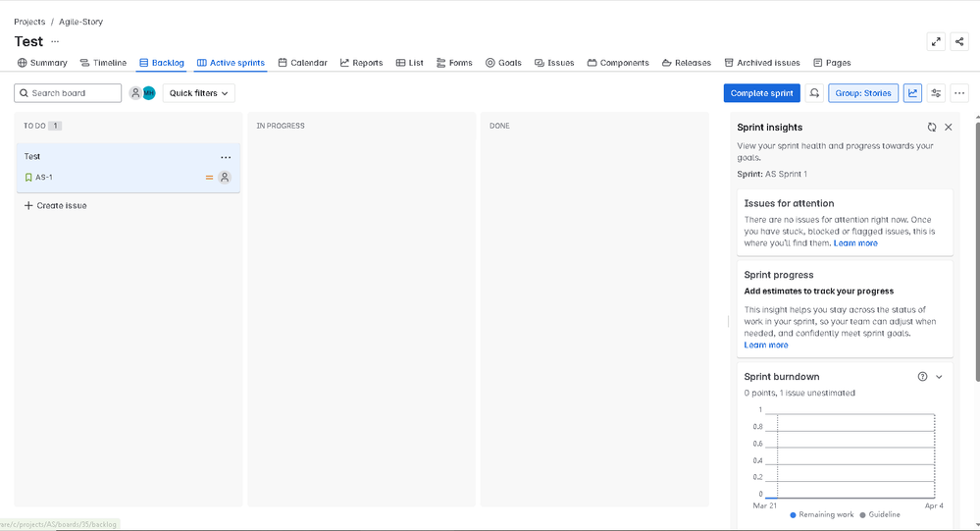Open the Backlog tab
The height and width of the screenshot is (531, 980).
coord(162,63)
